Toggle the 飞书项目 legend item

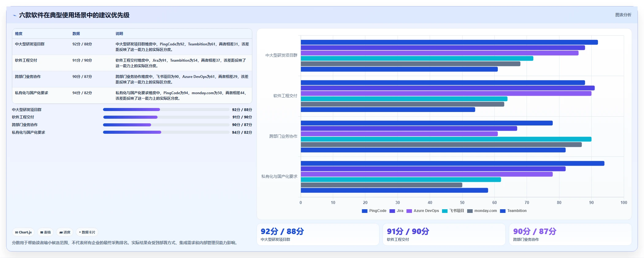pos(453,211)
